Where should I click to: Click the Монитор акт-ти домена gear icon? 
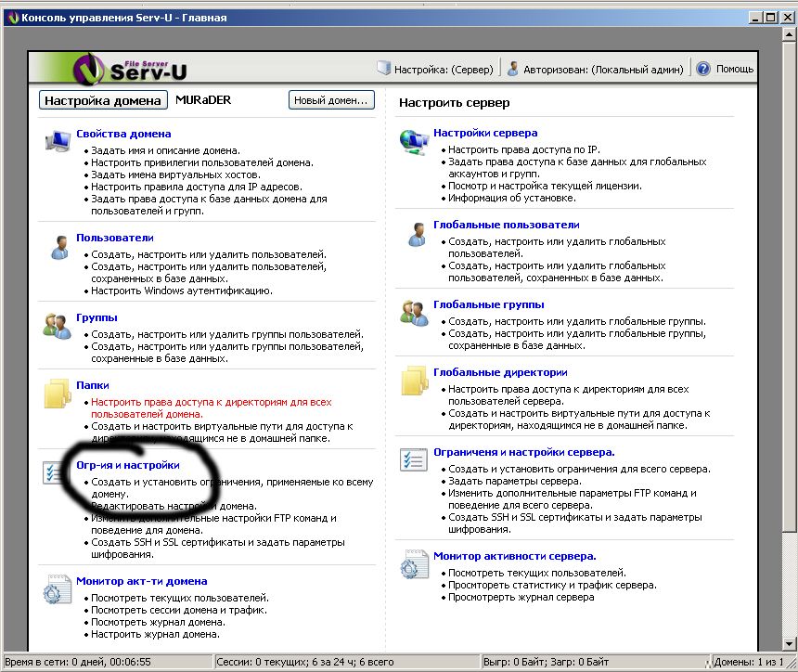tap(58, 590)
